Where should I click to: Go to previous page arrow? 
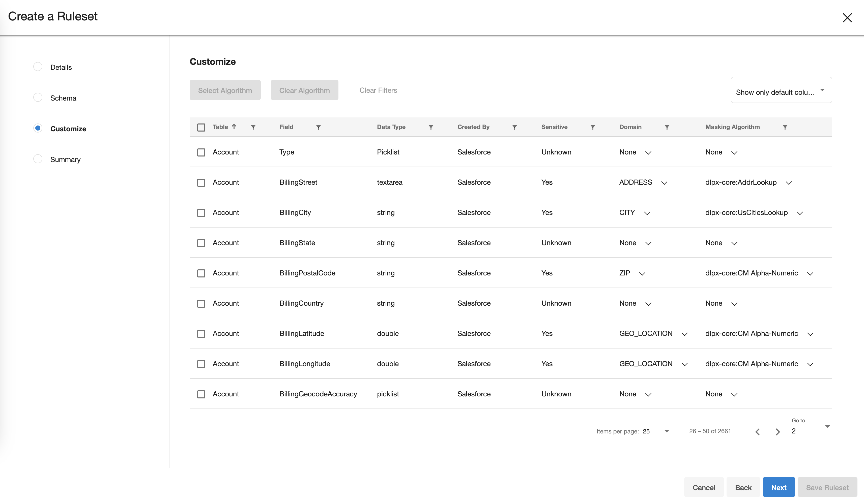[x=758, y=432]
